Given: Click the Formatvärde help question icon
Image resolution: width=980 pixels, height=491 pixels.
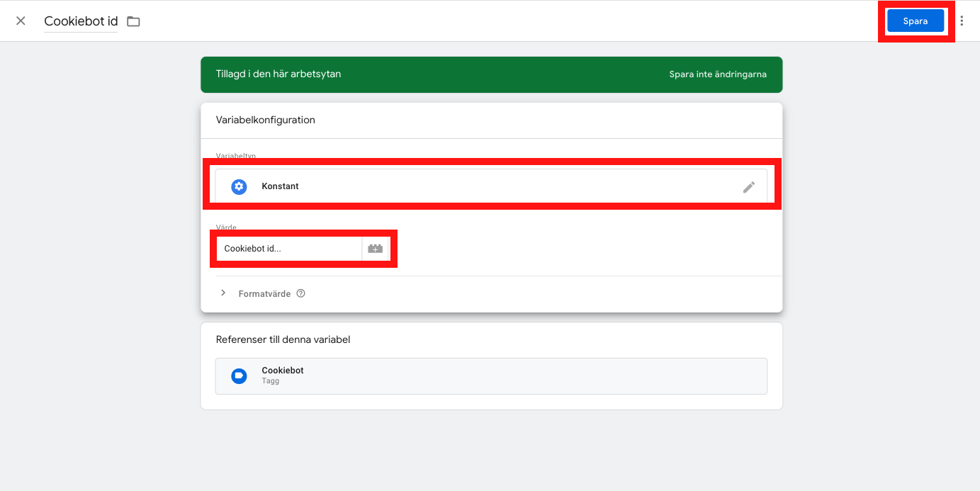Looking at the screenshot, I should [x=300, y=293].
